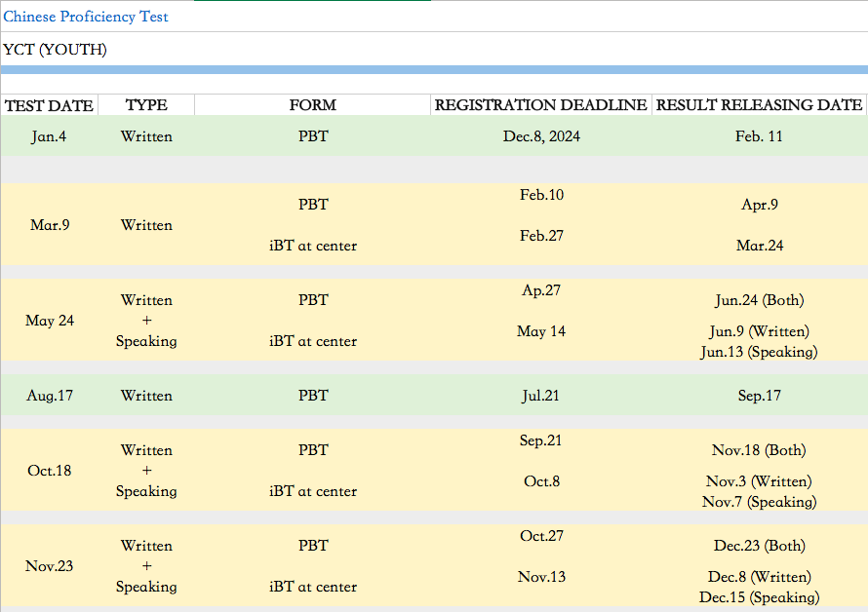Select the Nov.23 test date cell
Image resolution: width=868 pixels, height=612 pixels.
(49, 566)
